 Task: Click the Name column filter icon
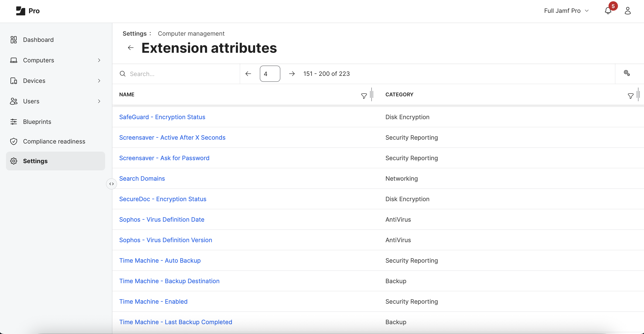pos(364,96)
